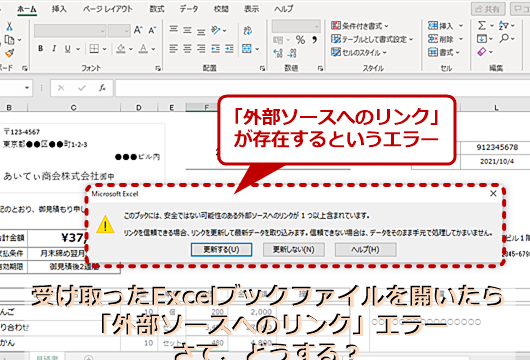
Task: Open the ヘルプ tab
Action: [x=284, y=9]
